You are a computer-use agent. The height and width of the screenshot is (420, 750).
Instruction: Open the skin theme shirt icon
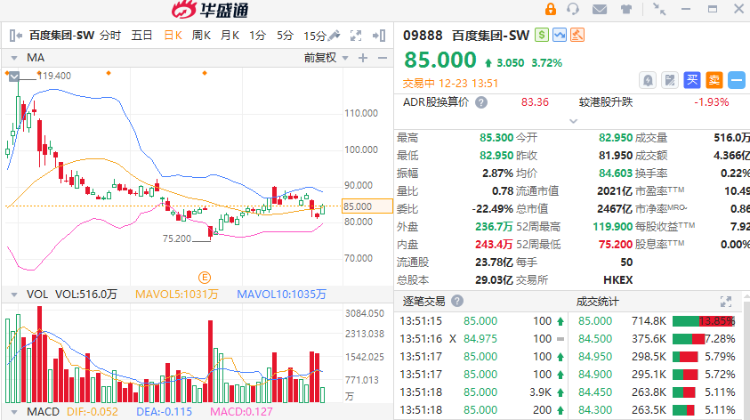coord(626,9)
